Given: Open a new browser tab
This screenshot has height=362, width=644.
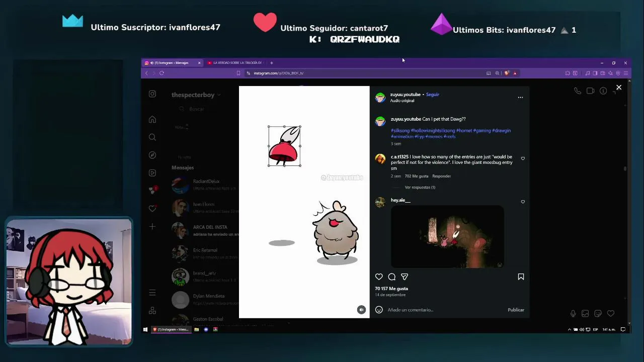Looking at the screenshot, I should click(x=271, y=63).
